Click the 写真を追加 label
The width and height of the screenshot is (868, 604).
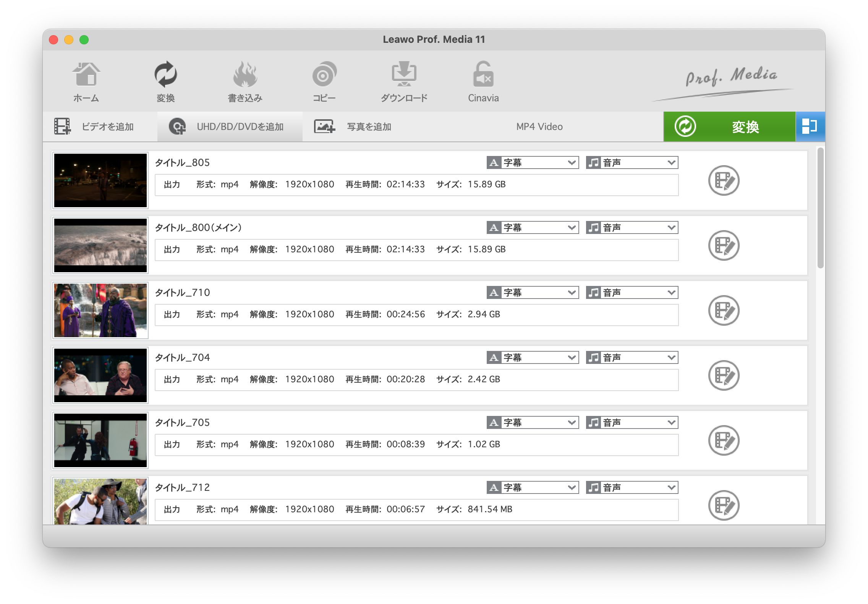369,127
